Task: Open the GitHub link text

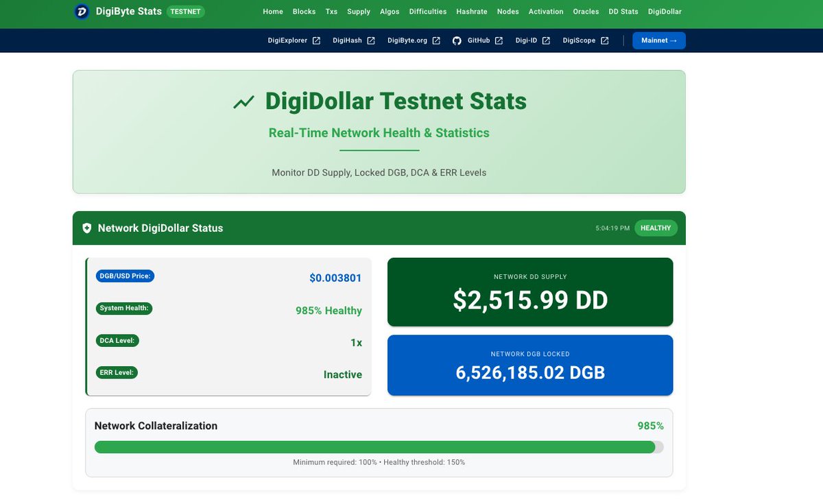Action: click(x=479, y=40)
